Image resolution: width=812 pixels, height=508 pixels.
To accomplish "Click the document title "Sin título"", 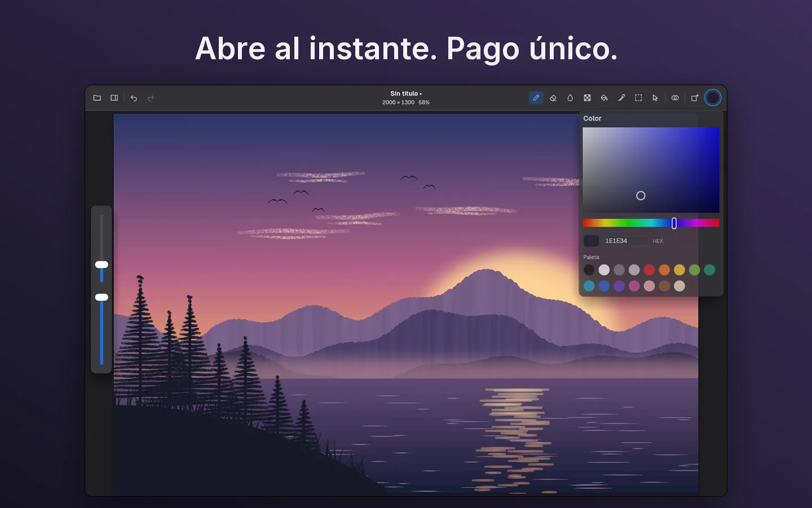I will 404,94.
